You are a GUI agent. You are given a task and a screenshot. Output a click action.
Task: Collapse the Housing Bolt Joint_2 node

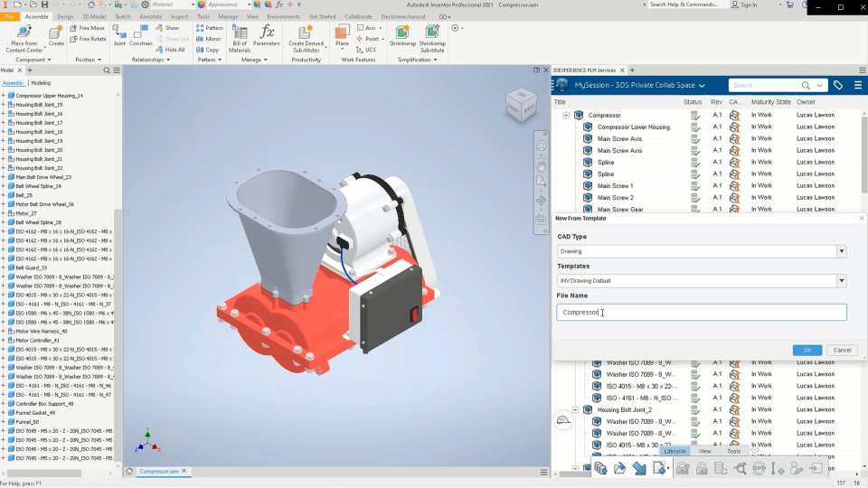click(x=575, y=410)
